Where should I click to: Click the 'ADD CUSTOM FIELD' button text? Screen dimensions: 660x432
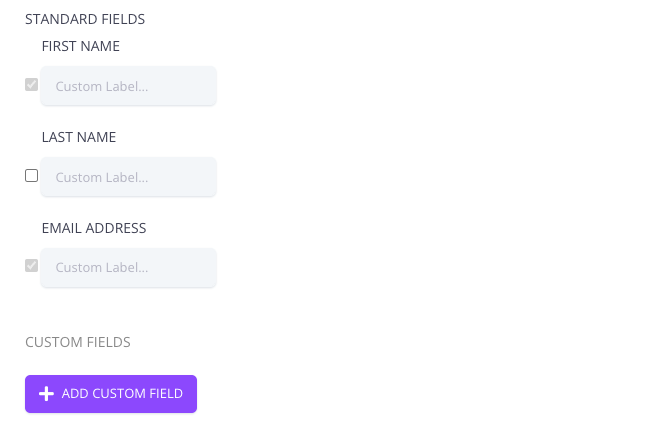click(122, 394)
